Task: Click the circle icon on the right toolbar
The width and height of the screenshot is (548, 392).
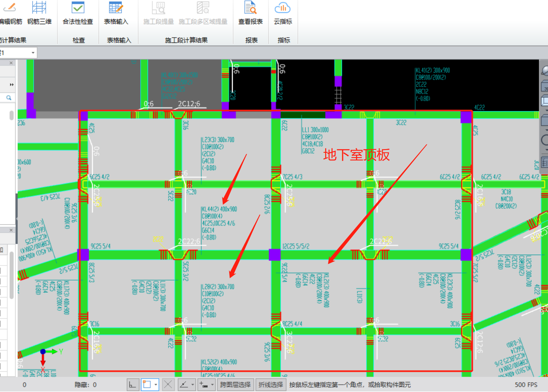Action: click(x=545, y=140)
